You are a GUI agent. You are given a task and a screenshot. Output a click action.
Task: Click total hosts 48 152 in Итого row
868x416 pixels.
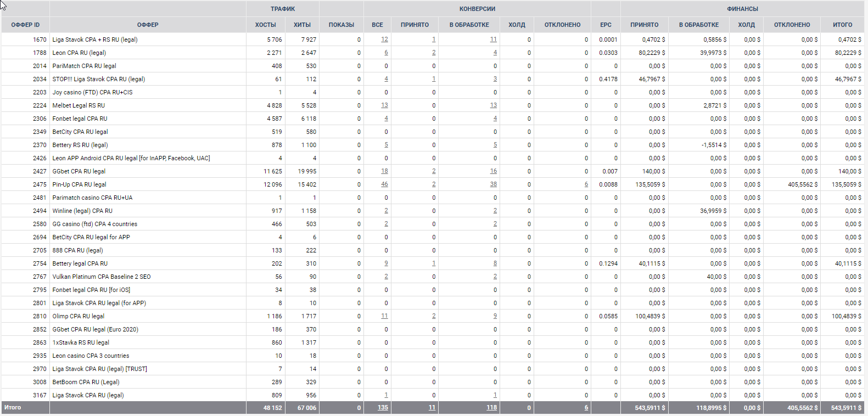coord(272,408)
